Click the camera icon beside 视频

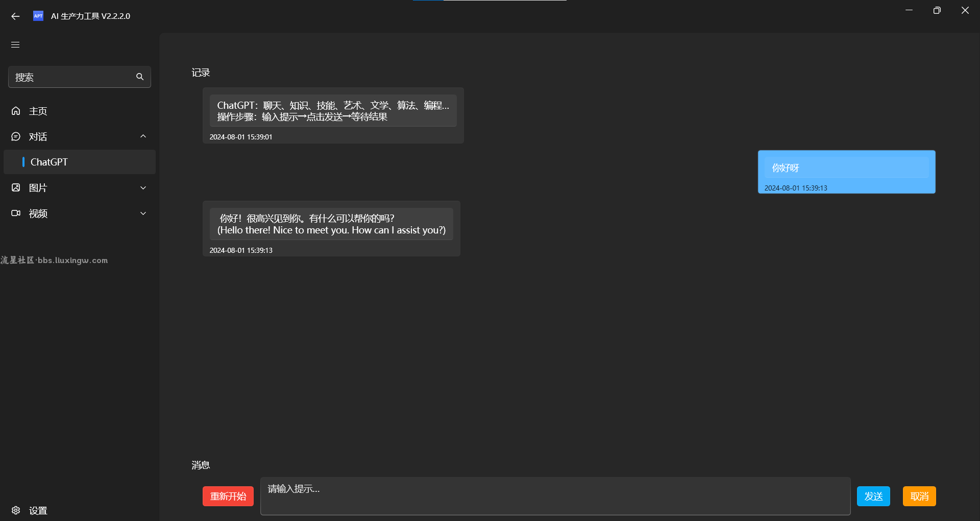(16, 213)
